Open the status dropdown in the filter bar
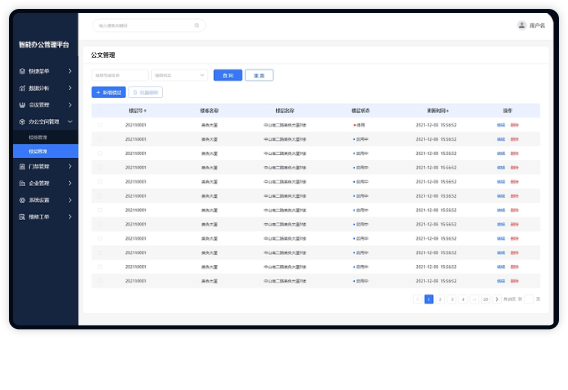The height and width of the screenshot is (390, 568). (179, 75)
